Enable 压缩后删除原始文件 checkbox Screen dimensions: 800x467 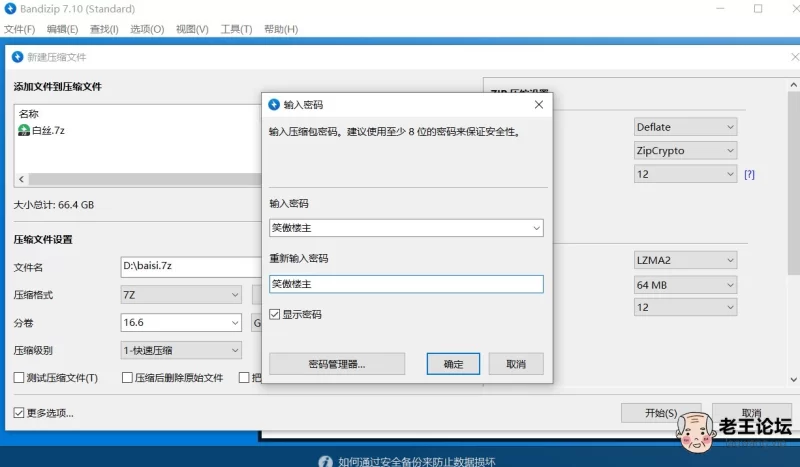point(127,378)
